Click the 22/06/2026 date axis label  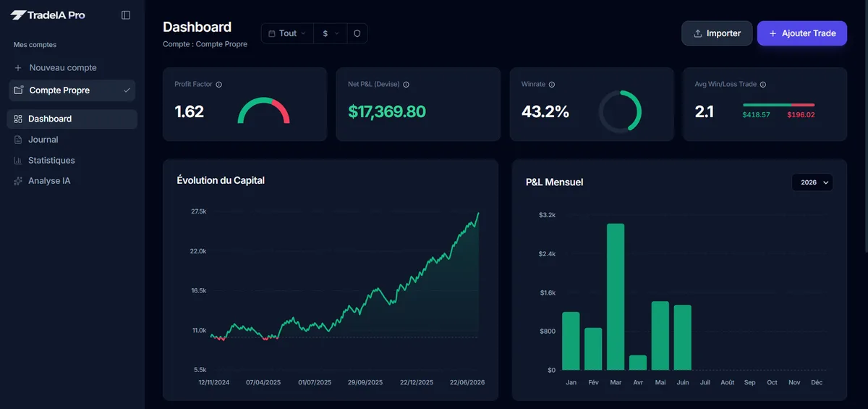(x=467, y=382)
